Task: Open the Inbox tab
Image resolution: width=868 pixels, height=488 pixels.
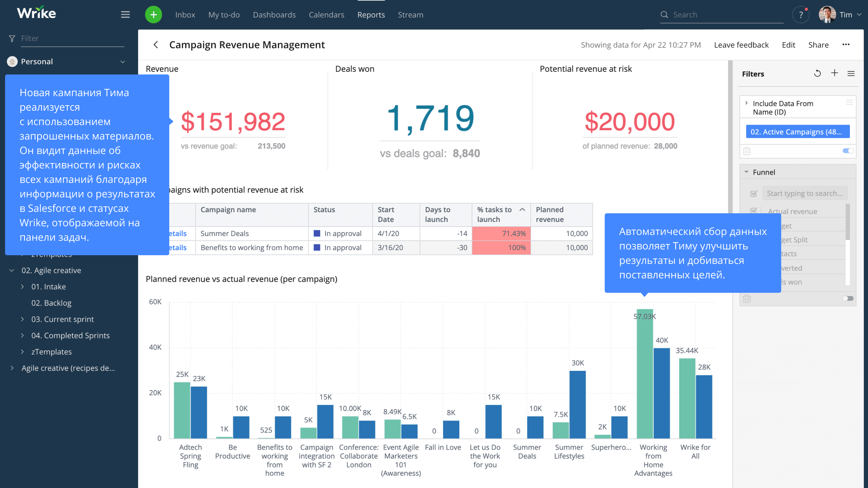Action: 185,15
